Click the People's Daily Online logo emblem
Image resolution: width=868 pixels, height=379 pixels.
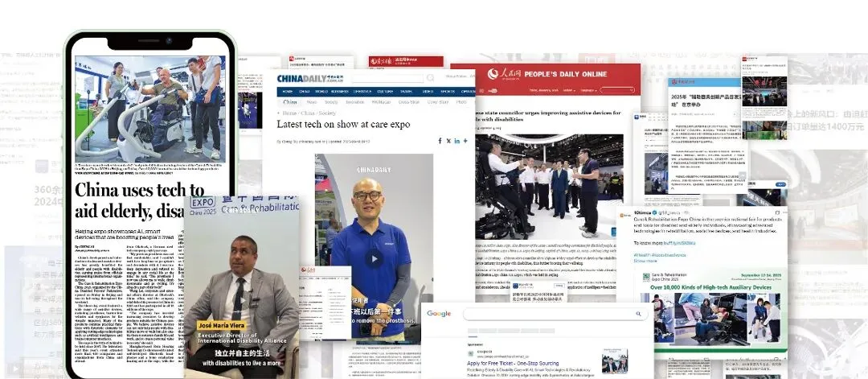(x=493, y=74)
